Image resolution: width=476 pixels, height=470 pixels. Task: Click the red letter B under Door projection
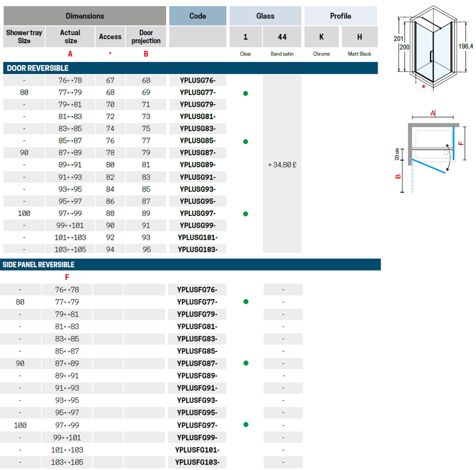point(146,54)
